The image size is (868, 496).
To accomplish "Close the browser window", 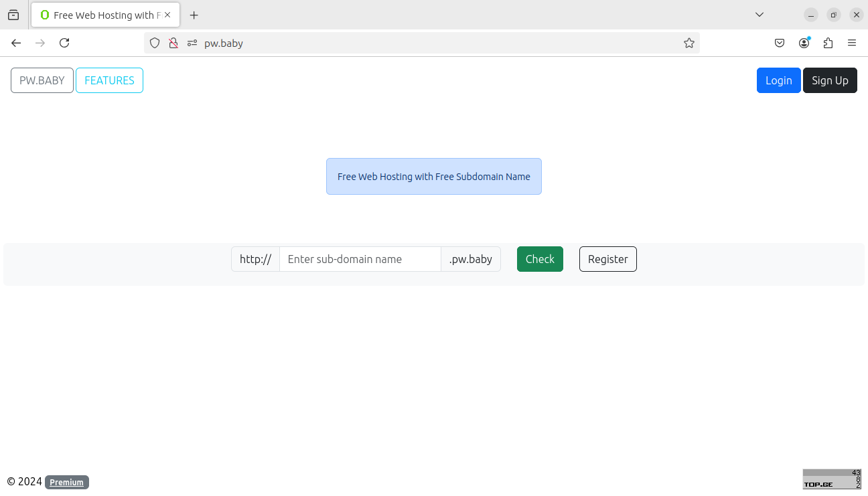I will pyautogui.click(x=857, y=15).
